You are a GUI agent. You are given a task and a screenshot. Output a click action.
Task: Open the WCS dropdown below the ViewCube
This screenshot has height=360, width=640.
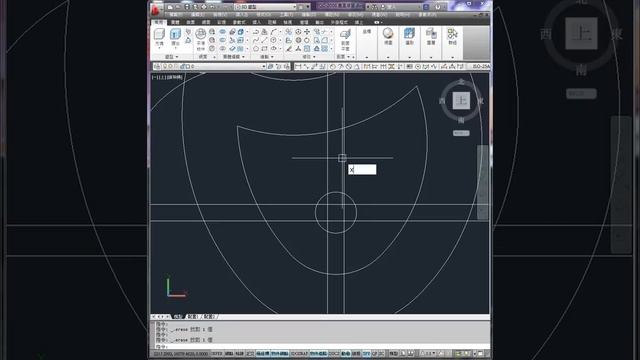pos(461,133)
